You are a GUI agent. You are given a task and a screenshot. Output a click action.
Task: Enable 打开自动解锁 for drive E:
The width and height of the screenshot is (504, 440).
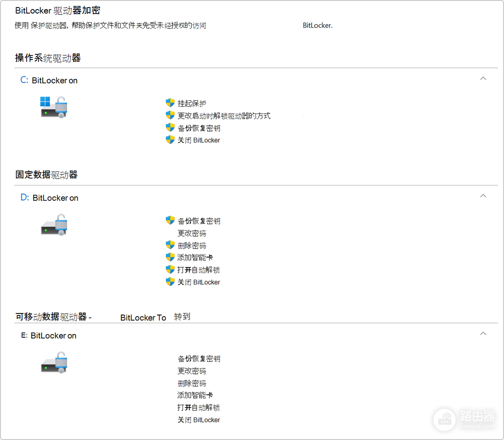point(199,408)
